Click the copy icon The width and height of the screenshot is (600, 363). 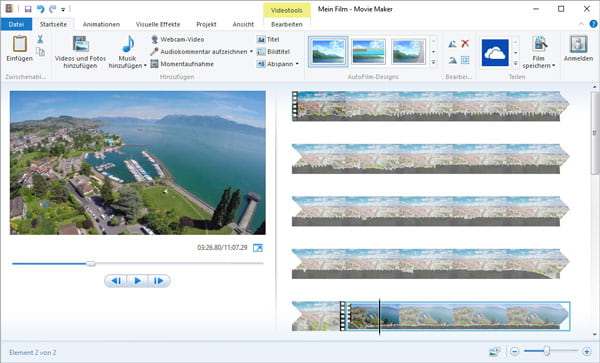coord(40,51)
